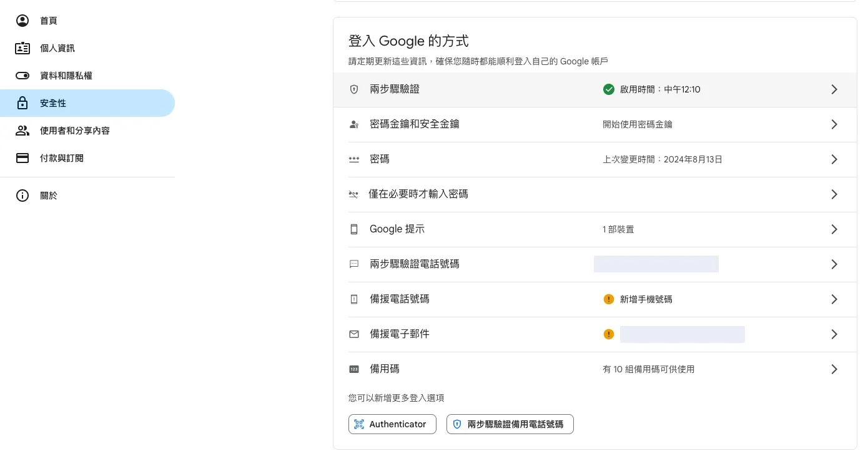Open 關於 in the sidebar
The width and height of the screenshot is (868, 456).
(x=87, y=196)
